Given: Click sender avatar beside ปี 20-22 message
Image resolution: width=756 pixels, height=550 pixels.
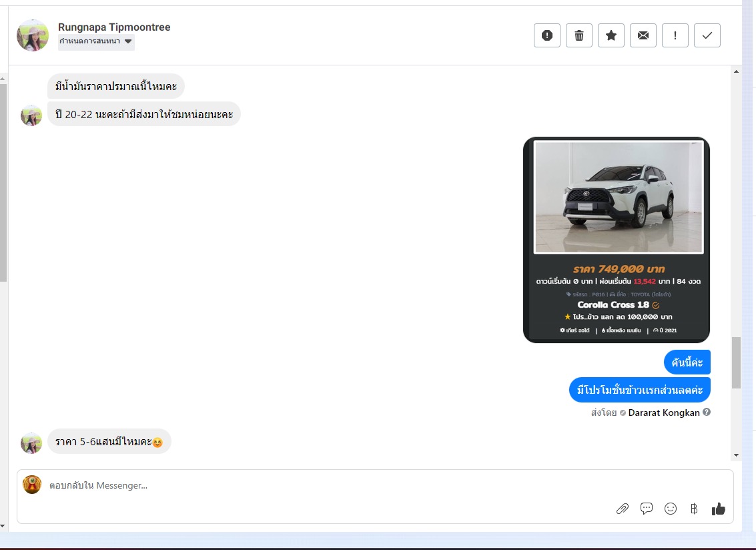Looking at the screenshot, I should [x=31, y=115].
